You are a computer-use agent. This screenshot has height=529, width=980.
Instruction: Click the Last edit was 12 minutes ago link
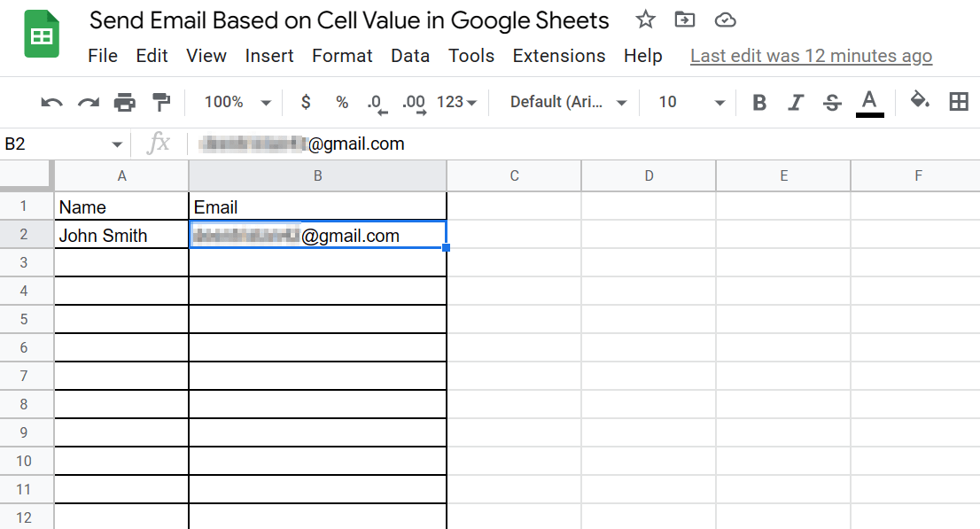811,55
